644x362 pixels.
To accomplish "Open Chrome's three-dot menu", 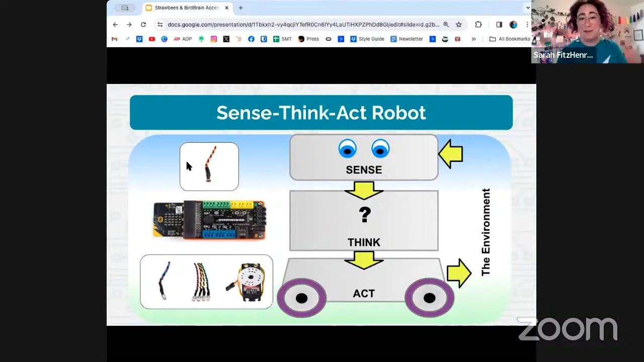I will (527, 24).
